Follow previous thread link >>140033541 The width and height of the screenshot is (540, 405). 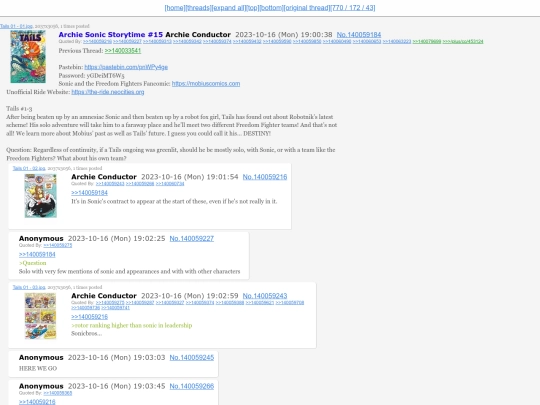coord(123,51)
